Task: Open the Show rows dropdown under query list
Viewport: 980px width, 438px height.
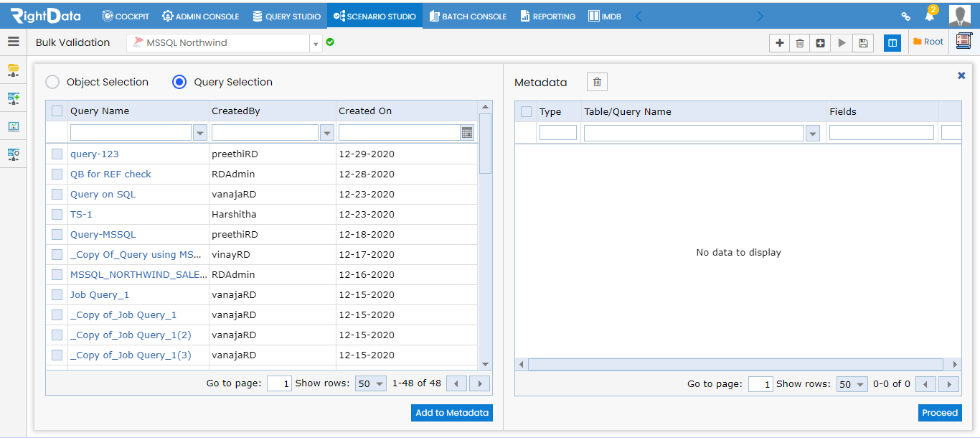Action: (x=371, y=383)
